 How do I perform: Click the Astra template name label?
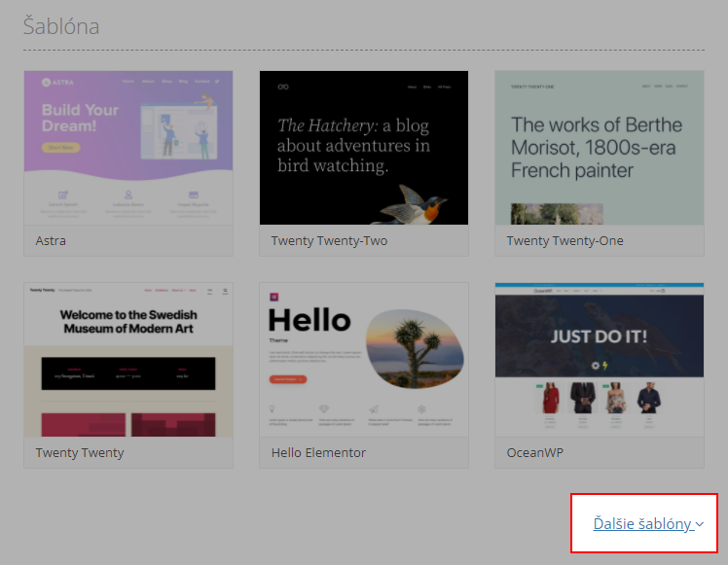[x=51, y=241]
